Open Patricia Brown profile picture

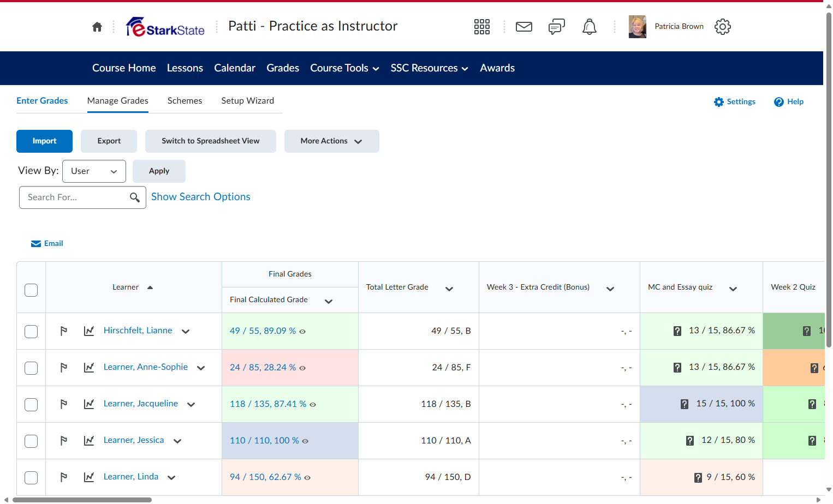638,27
